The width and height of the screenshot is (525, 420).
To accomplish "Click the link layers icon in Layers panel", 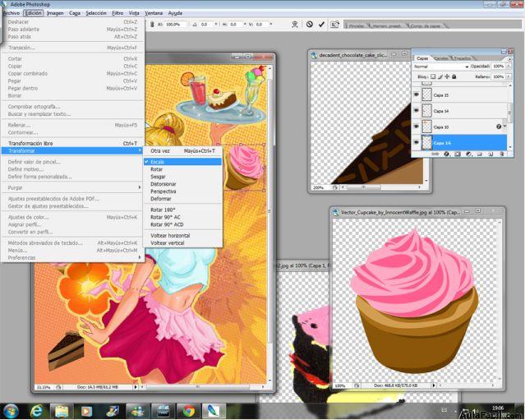I will click(x=435, y=154).
